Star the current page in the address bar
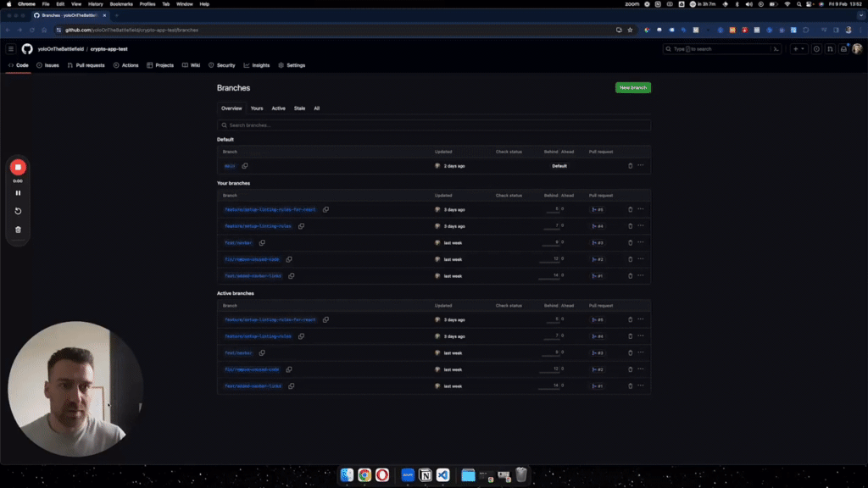Viewport: 868px width, 488px height. pos(630,30)
